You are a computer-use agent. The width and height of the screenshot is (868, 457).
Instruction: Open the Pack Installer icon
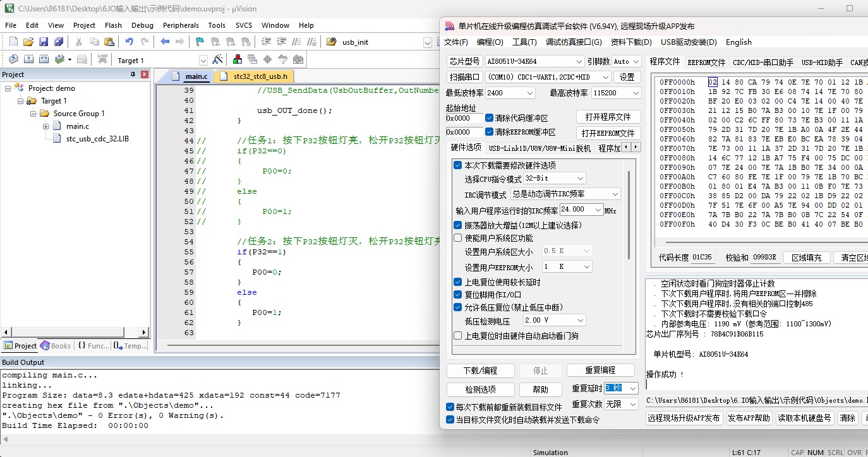[298, 59]
